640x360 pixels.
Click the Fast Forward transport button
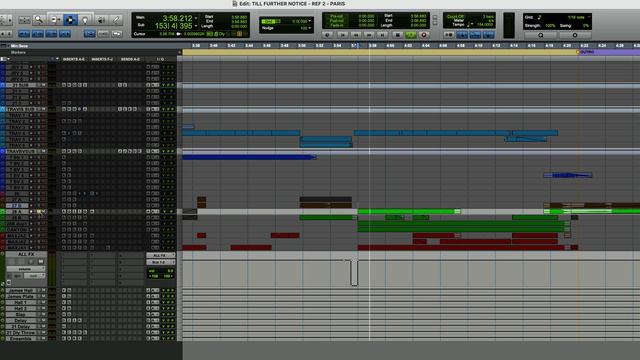[369, 35]
